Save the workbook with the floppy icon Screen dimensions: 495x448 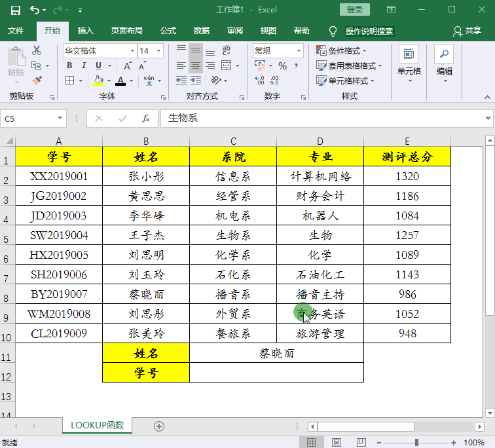[x=15, y=10]
